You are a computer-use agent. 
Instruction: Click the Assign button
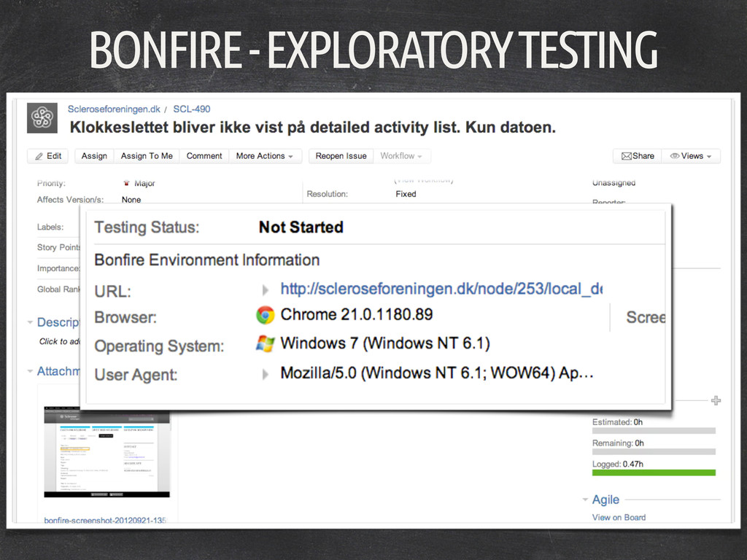point(94,156)
